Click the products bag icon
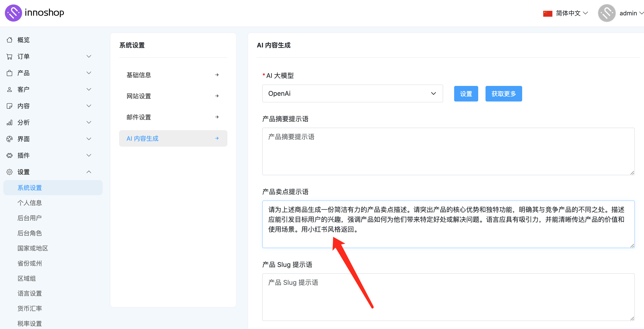The height and width of the screenshot is (329, 644). [9, 73]
